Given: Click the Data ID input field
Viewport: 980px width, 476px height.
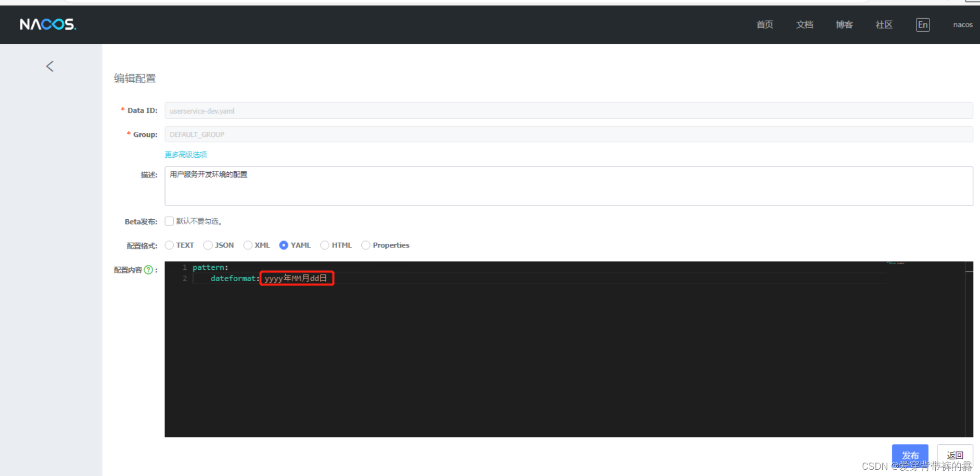Looking at the screenshot, I should tap(568, 110).
